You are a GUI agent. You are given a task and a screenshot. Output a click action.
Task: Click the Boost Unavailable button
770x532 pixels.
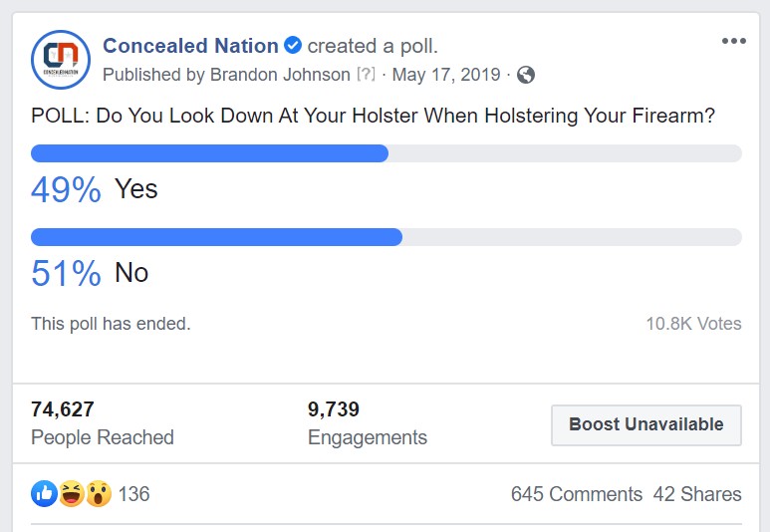[646, 425]
